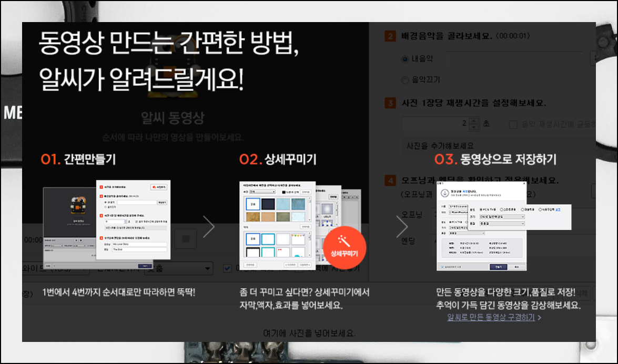The width and height of the screenshot is (618, 364).
Task: Click the chevron arrow after the 간편만들기 preview
Action: coord(209,227)
